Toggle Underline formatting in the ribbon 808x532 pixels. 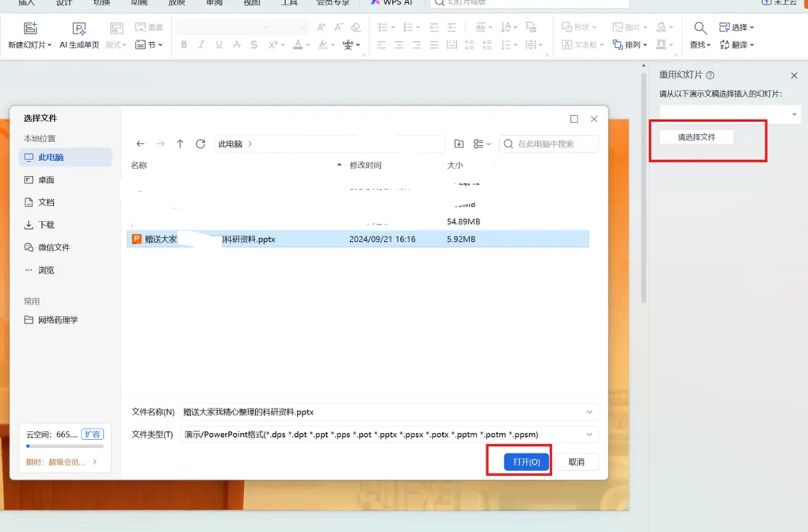pos(219,45)
